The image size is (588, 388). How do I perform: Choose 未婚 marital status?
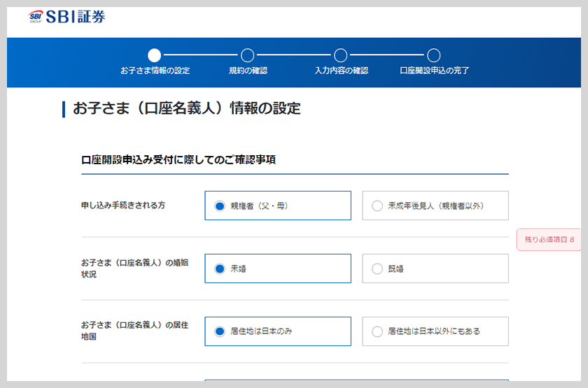(x=278, y=268)
